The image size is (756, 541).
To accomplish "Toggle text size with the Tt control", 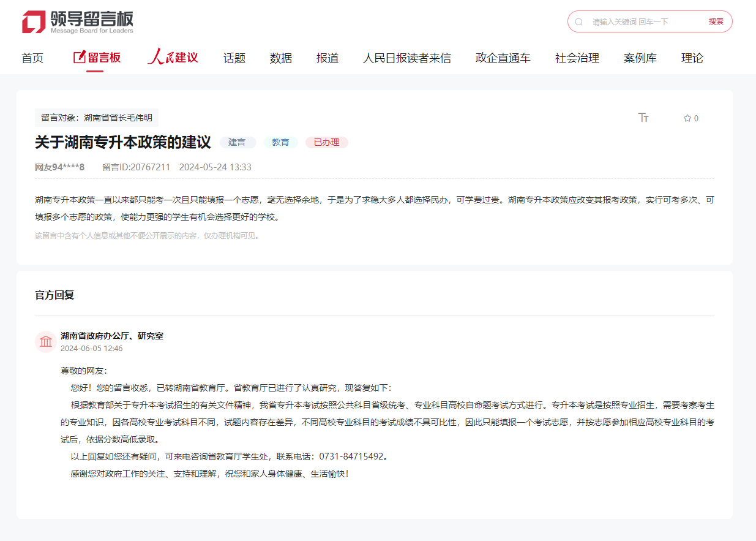I will pos(643,118).
